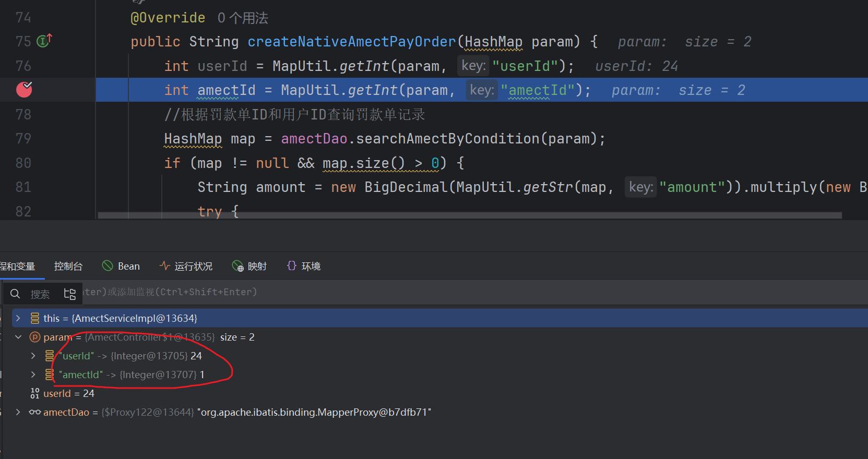Select the "userId" -> {Integer@13705} 24 row
The height and width of the screenshot is (459, 868).
439,356
